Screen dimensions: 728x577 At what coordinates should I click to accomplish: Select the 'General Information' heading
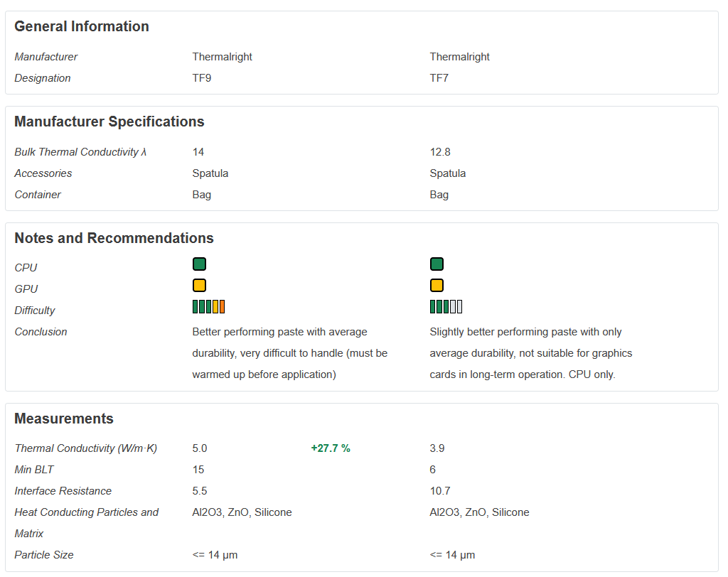82,26
